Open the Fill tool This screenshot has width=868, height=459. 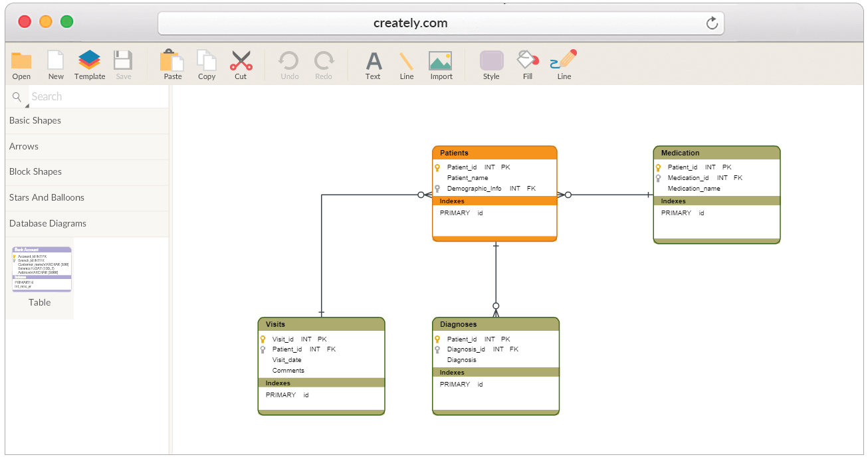(526, 63)
